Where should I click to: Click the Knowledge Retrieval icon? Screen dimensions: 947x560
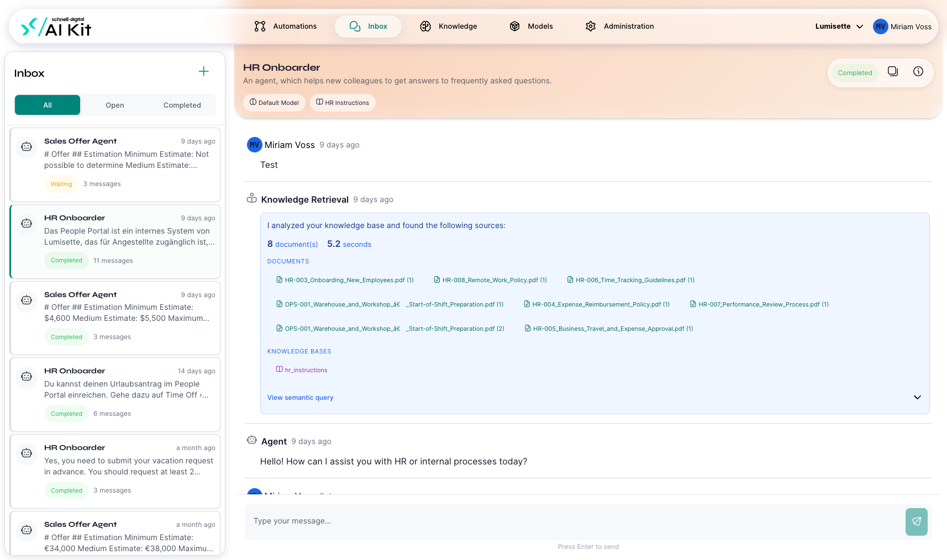[252, 198]
